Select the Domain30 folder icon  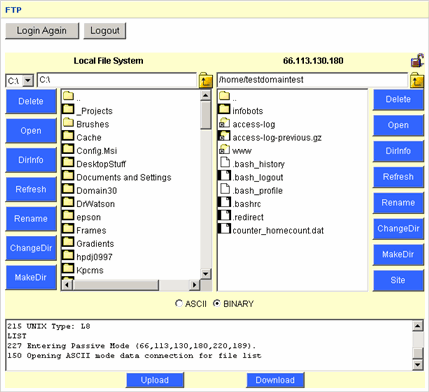pos(68,189)
